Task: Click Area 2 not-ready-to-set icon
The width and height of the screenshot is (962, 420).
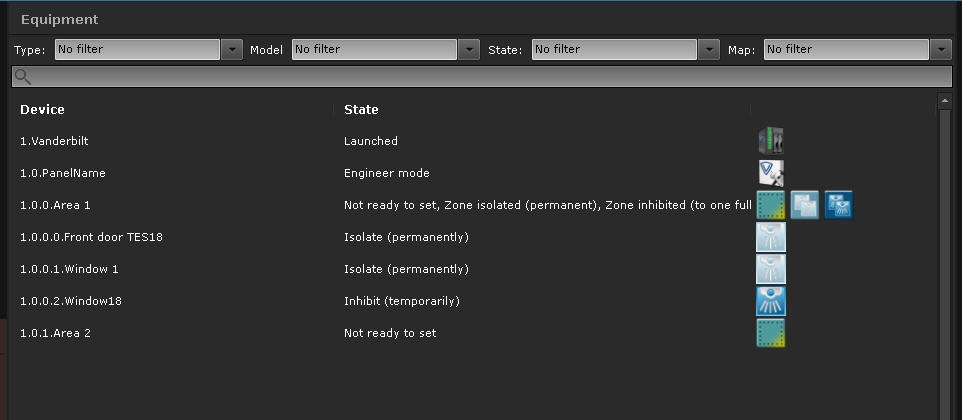Action: pyautogui.click(x=770, y=333)
